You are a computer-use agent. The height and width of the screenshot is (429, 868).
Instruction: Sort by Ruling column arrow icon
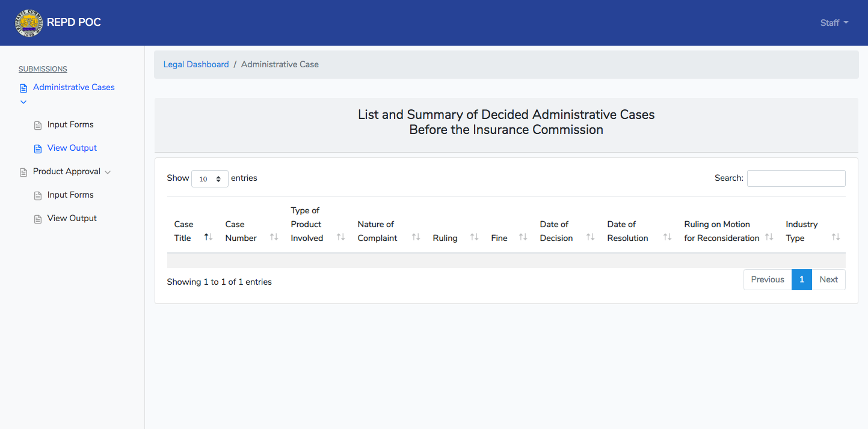pos(475,237)
